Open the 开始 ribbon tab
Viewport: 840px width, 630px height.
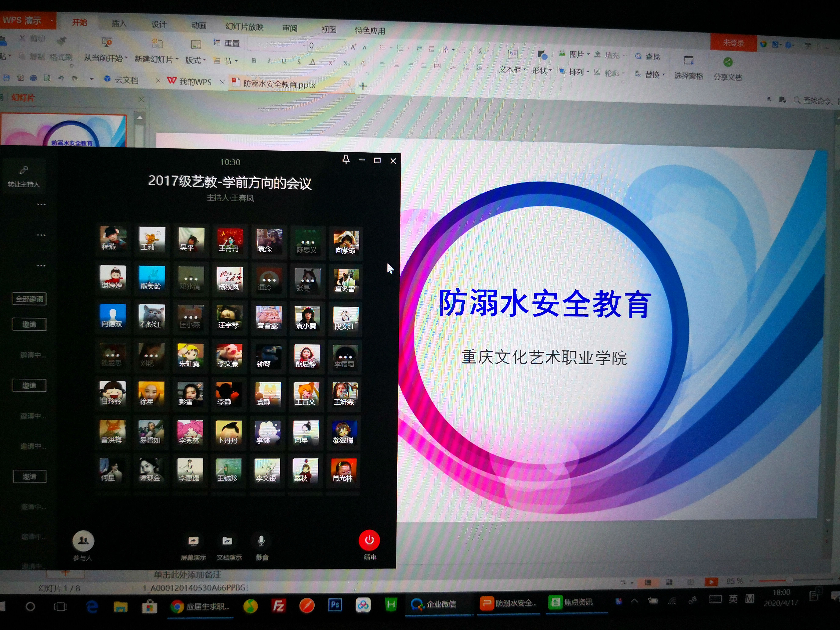(x=79, y=22)
